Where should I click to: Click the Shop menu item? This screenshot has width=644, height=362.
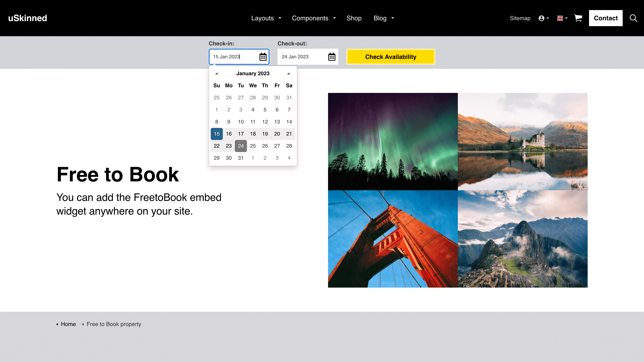click(x=354, y=18)
